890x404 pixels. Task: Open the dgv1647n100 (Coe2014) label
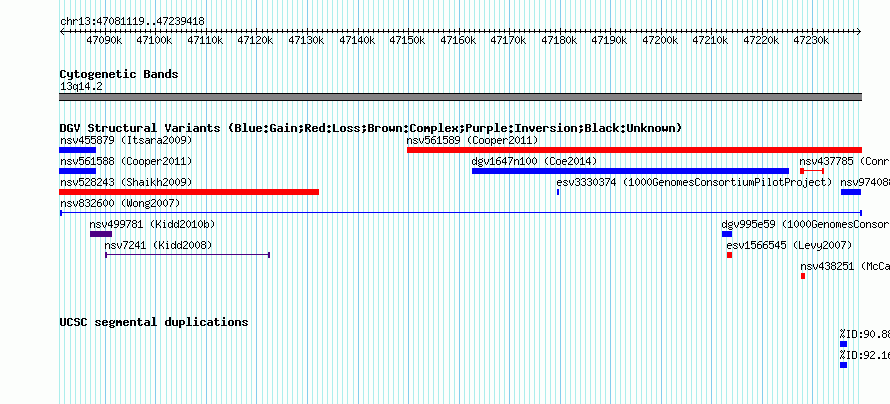click(534, 162)
